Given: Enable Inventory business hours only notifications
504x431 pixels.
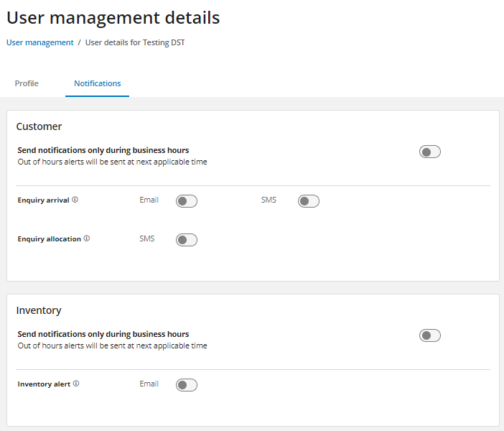Looking at the screenshot, I should pyautogui.click(x=429, y=335).
